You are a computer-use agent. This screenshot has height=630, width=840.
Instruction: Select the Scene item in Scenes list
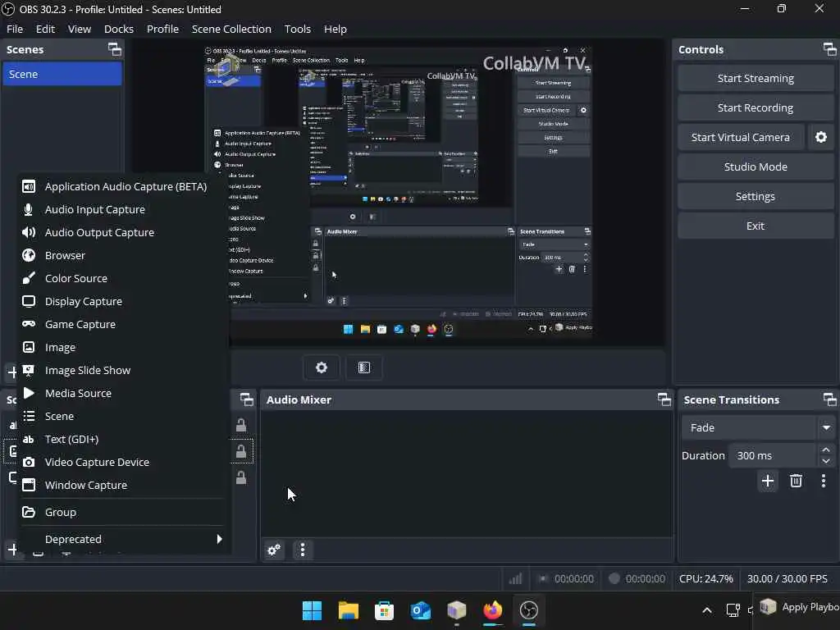(62, 74)
